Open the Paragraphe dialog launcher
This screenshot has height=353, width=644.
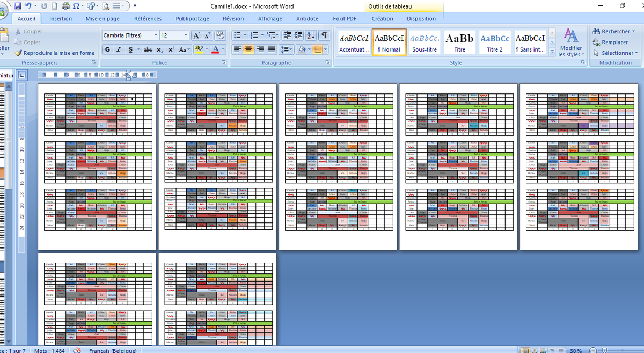(x=328, y=63)
